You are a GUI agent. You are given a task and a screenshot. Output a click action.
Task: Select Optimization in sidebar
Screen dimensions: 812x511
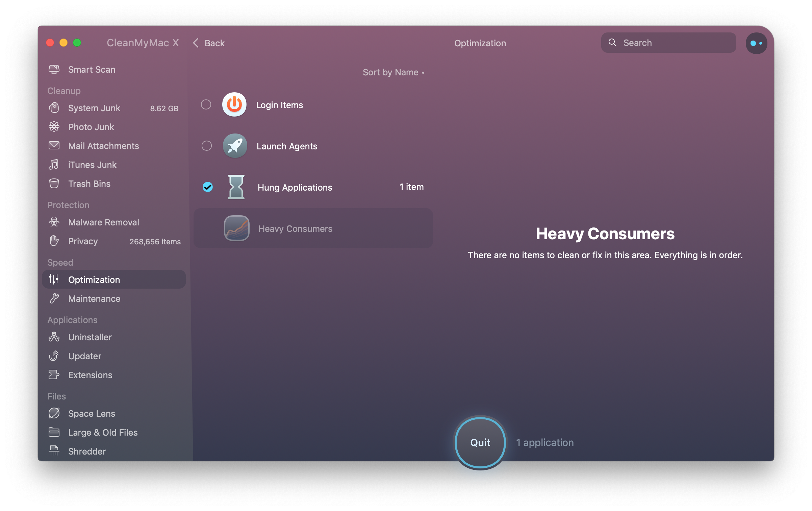[114, 279]
